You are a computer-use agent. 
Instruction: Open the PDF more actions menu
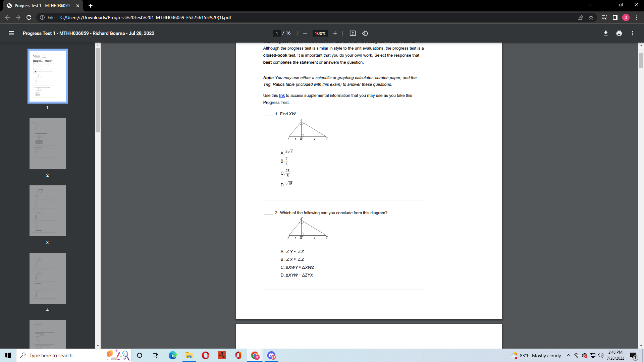[x=633, y=33]
